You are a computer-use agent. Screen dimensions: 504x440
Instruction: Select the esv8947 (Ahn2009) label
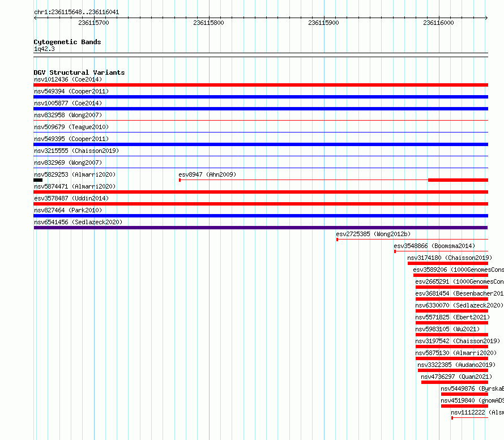[207, 174]
